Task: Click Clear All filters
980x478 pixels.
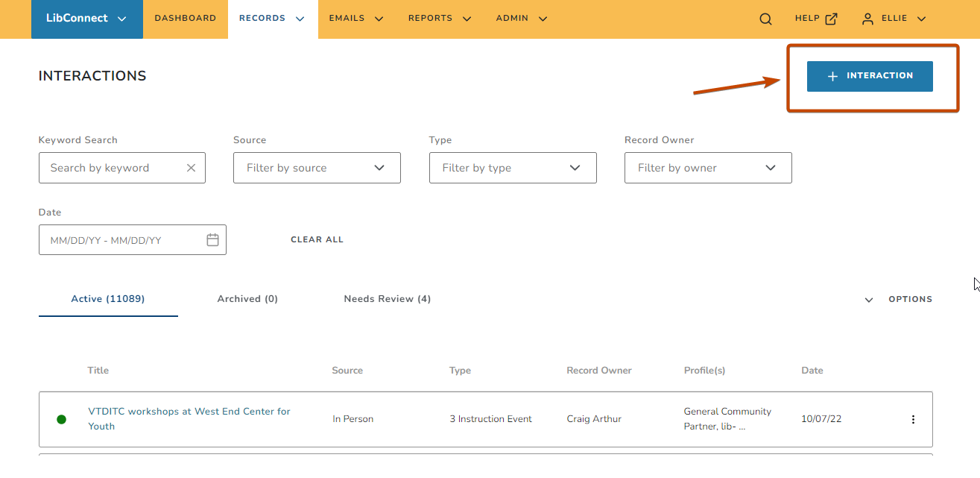Action: tap(317, 239)
